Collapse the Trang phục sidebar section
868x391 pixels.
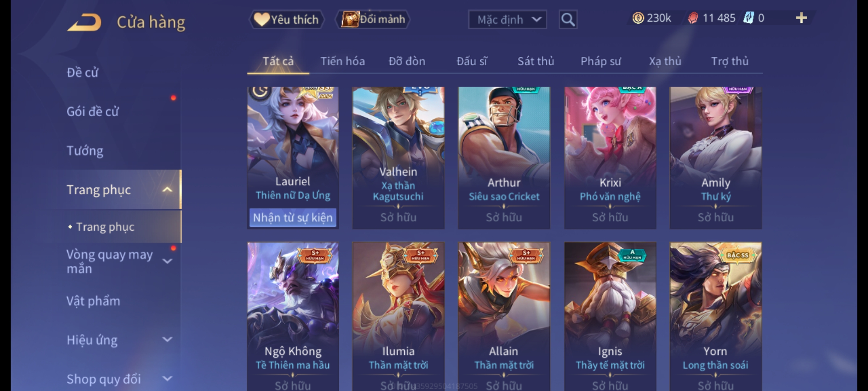click(x=167, y=189)
